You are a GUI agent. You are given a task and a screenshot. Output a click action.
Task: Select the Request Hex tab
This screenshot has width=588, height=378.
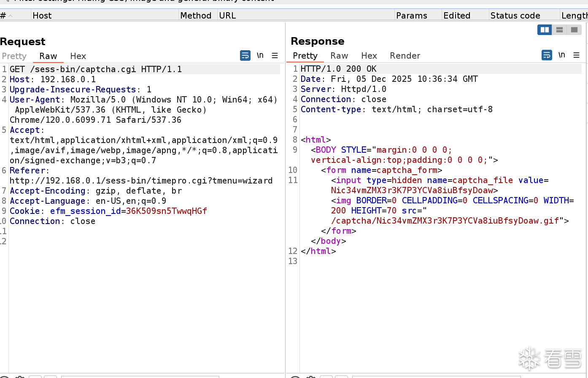pos(78,56)
